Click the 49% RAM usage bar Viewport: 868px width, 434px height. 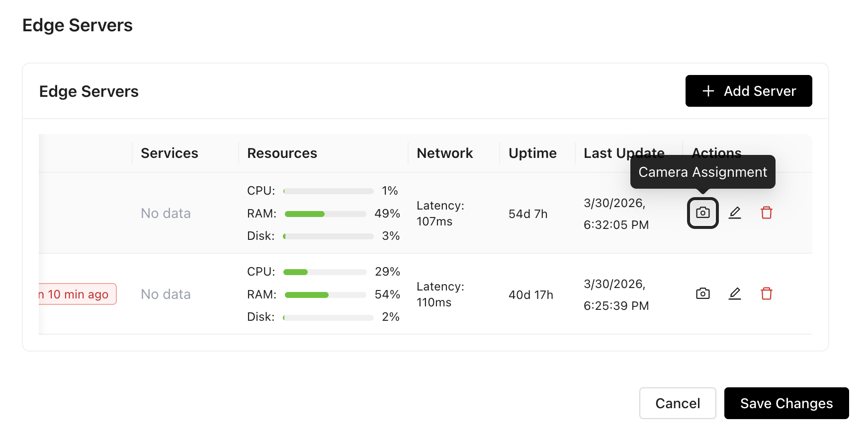coord(325,214)
